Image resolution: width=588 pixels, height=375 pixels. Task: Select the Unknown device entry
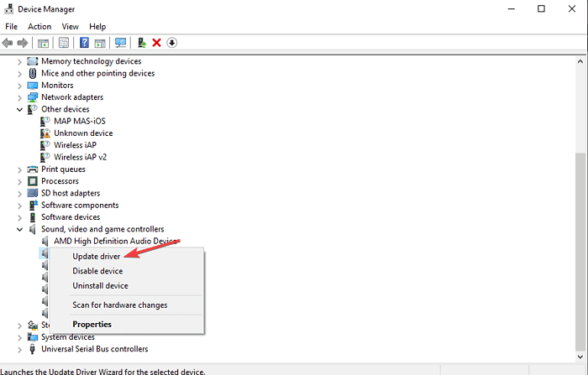(82, 133)
